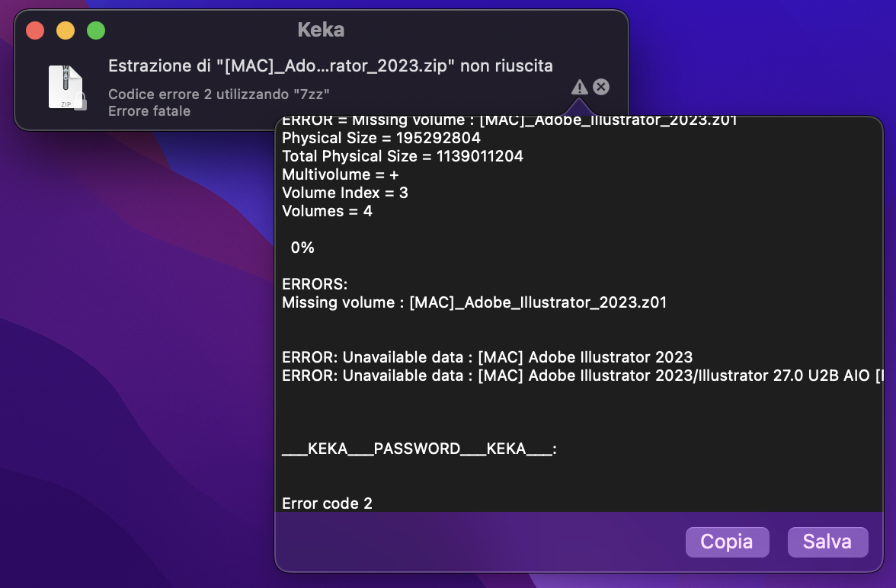Click the '___KEKA___PASSWORD___KEKA___:' line
Viewport: 896px width, 588px height.
coord(419,449)
